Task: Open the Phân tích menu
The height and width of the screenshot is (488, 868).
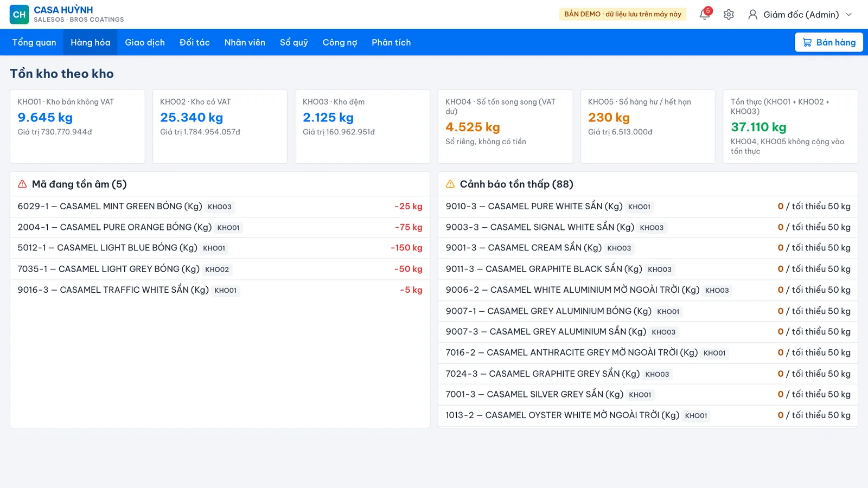Action: [391, 42]
